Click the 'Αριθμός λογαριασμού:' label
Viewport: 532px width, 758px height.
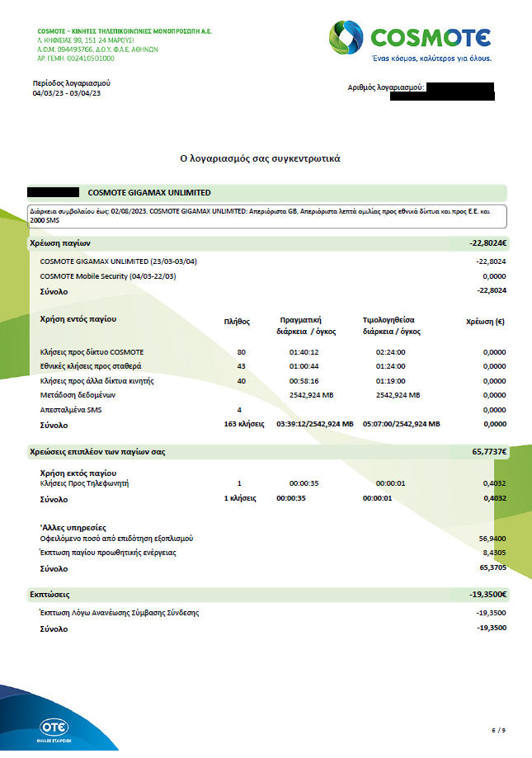coord(386,87)
